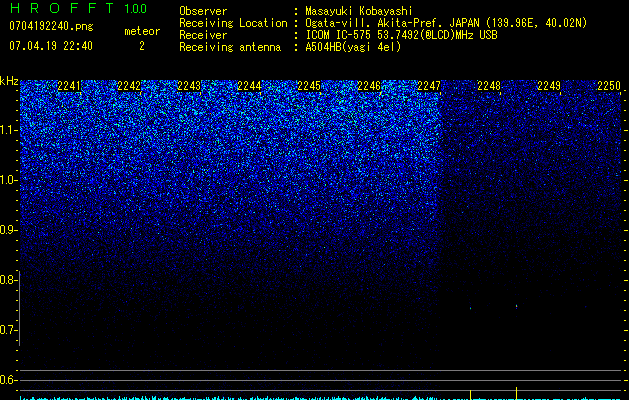The height and width of the screenshot is (400, 629).
Task: Click the 0.8 kHz axis label
Action: tap(9, 280)
